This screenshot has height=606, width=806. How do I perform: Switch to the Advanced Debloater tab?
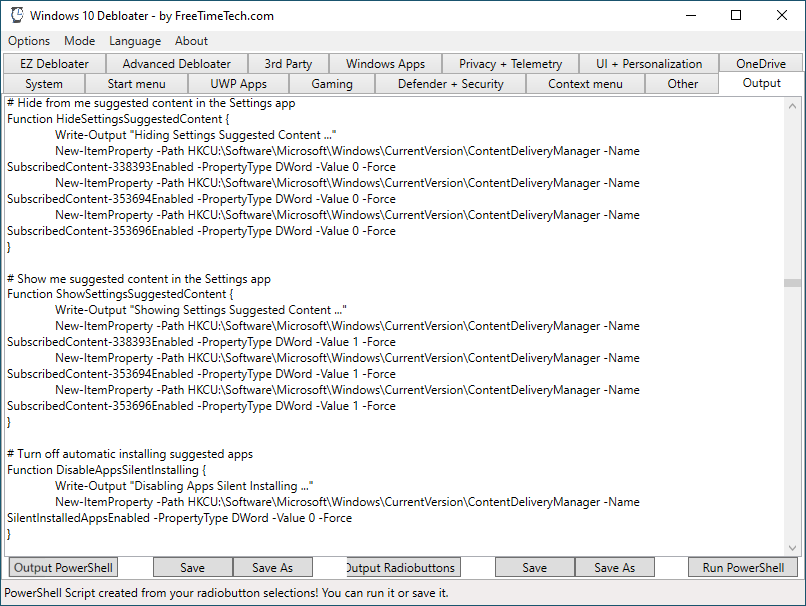(177, 64)
